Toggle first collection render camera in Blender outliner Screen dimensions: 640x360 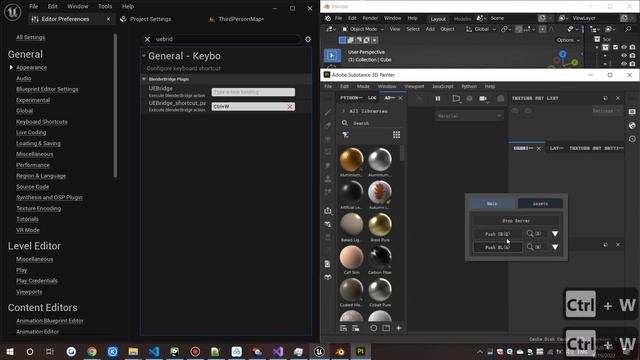click(x=632, y=48)
